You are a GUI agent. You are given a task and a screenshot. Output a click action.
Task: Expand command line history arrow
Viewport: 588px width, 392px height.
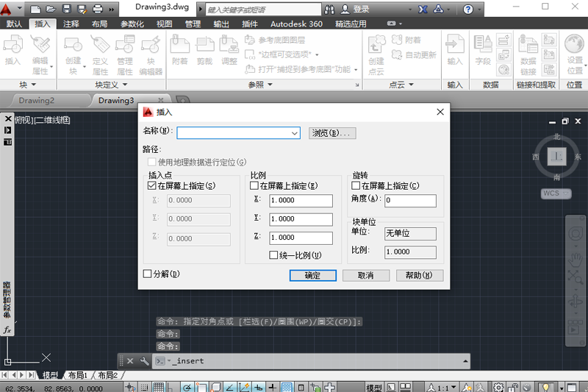pos(465,361)
